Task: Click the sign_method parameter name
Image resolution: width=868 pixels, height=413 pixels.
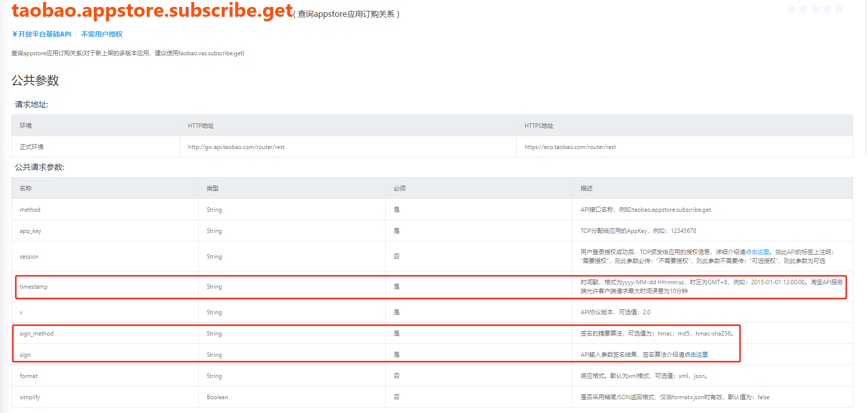Action: click(37, 333)
